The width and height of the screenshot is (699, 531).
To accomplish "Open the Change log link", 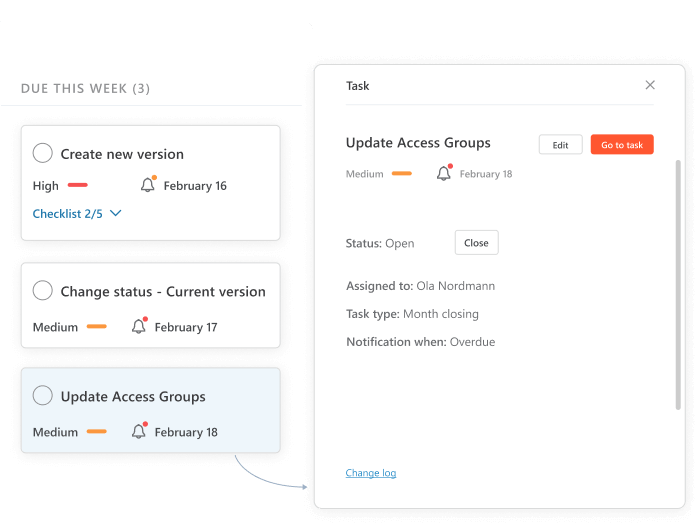I will click(x=371, y=473).
